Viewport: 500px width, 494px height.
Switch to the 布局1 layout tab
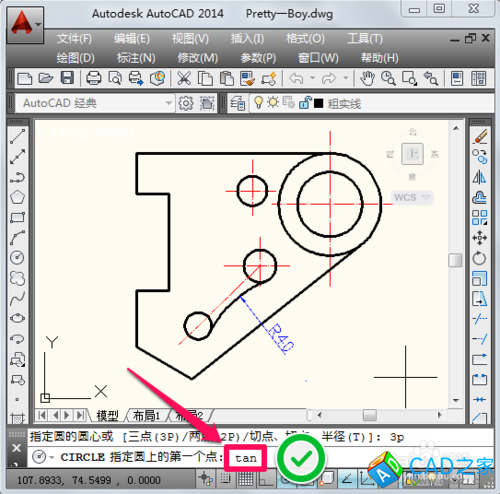coord(146,416)
